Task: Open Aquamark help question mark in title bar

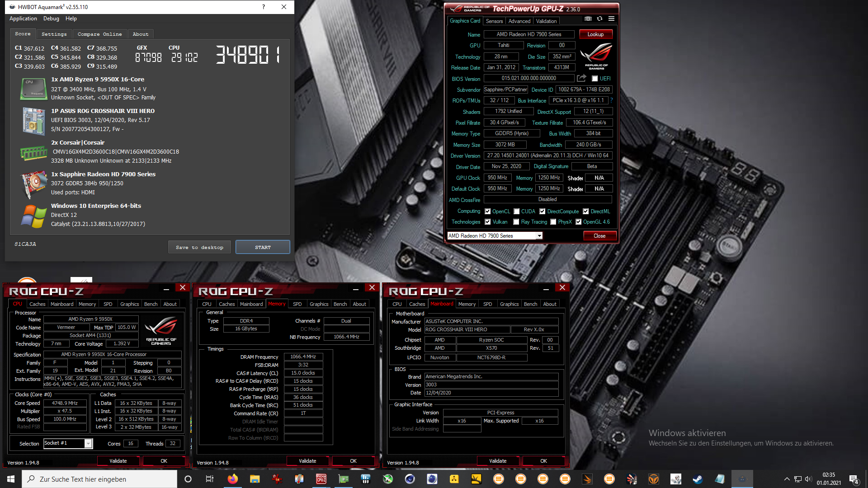Action: 264,7
